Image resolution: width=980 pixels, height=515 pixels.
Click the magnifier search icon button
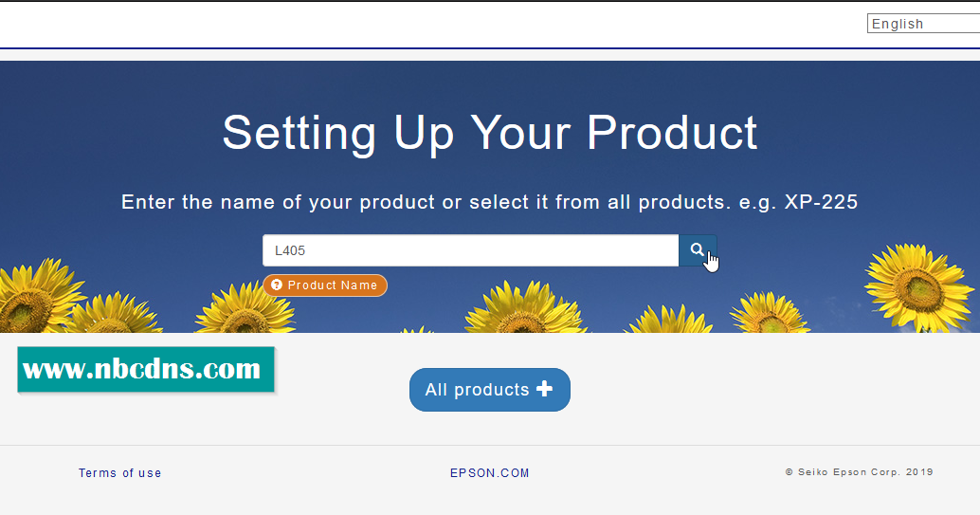697,250
